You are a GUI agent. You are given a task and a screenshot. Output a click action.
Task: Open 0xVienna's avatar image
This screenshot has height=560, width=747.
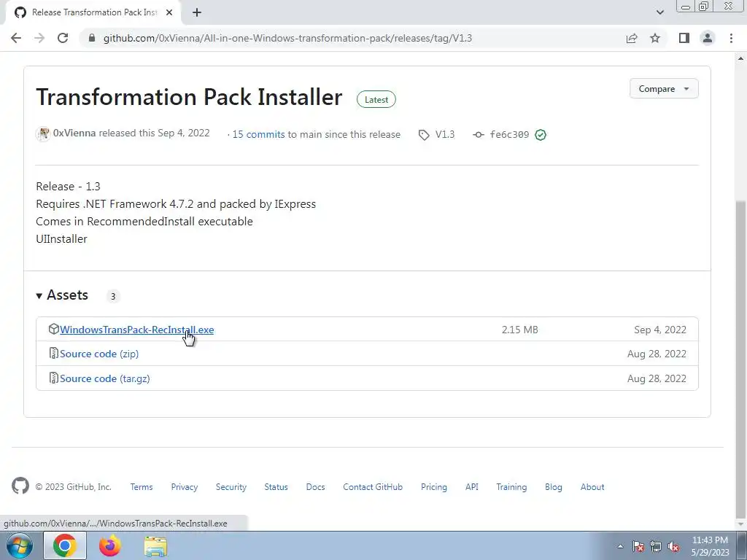pyautogui.click(x=43, y=134)
